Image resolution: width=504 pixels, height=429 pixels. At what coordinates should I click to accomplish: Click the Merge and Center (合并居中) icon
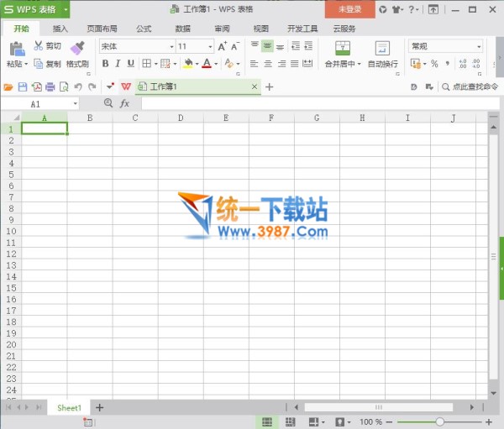(x=342, y=48)
